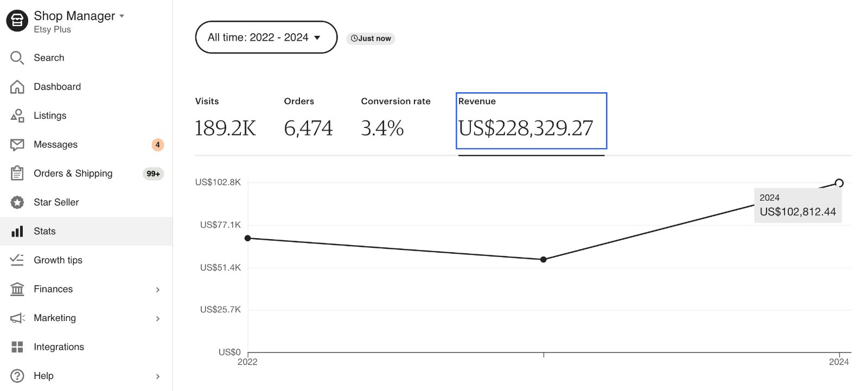This screenshot has width=868, height=391.
Task: Click the US$0 axis label
Action: click(x=229, y=352)
